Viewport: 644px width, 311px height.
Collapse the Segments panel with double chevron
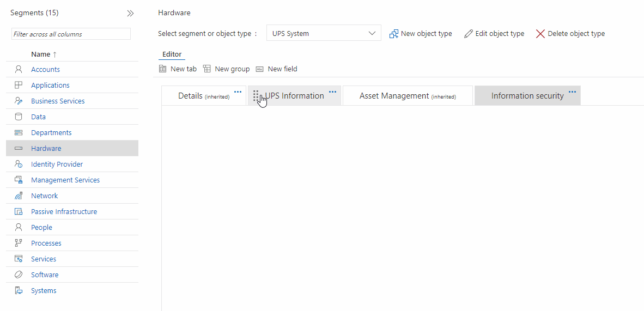tap(130, 13)
